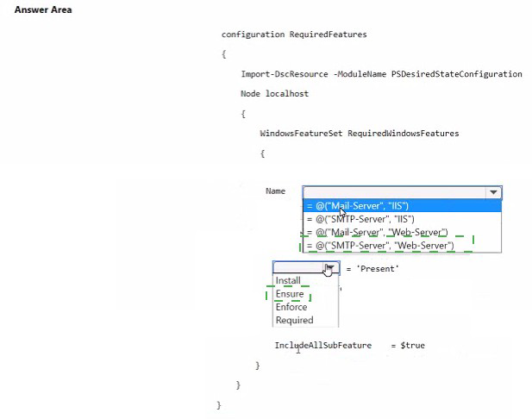Choose the "SMTP-Server", "IIS" option
This screenshot has width=532, height=419.
coord(358,219)
